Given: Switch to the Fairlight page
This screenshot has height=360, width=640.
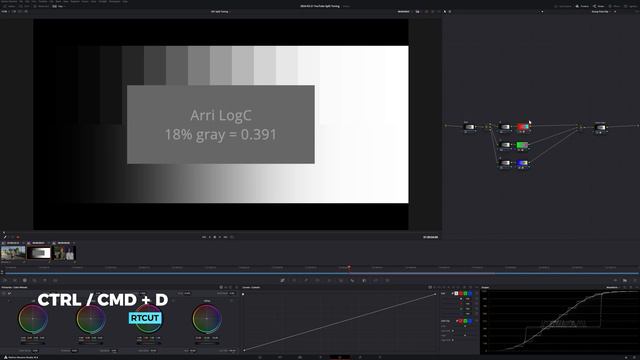Looking at the screenshot, I should [x=360, y=357].
